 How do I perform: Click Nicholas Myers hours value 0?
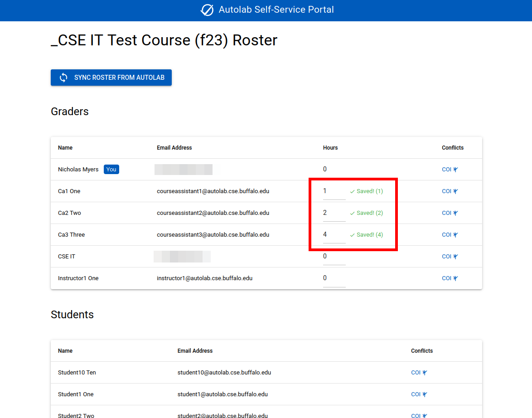point(325,169)
